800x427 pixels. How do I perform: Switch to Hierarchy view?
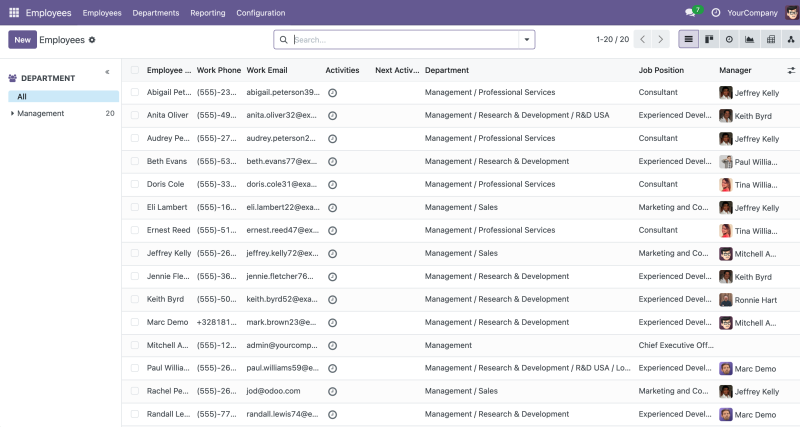pos(790,40)
